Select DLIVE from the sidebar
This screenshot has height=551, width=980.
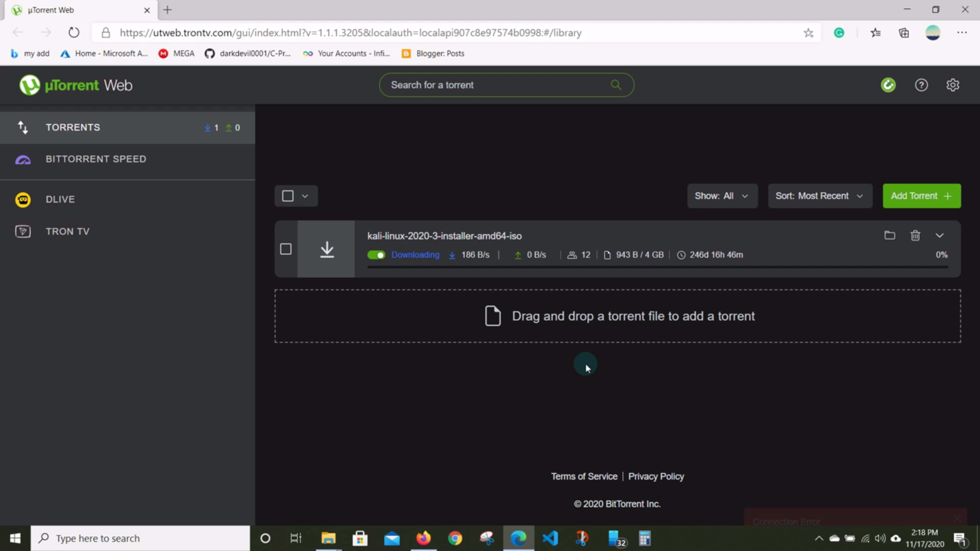(60, 199)
